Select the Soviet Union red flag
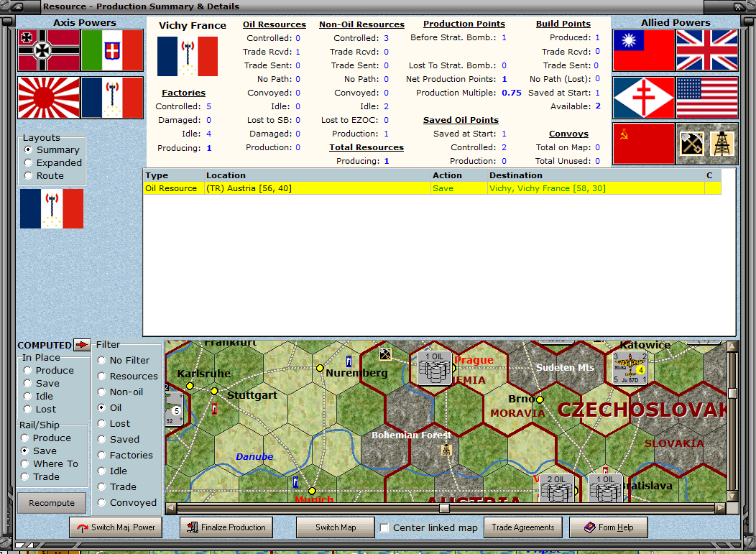The width and height of the screenshot is (756, 554). tap(643, 143)
